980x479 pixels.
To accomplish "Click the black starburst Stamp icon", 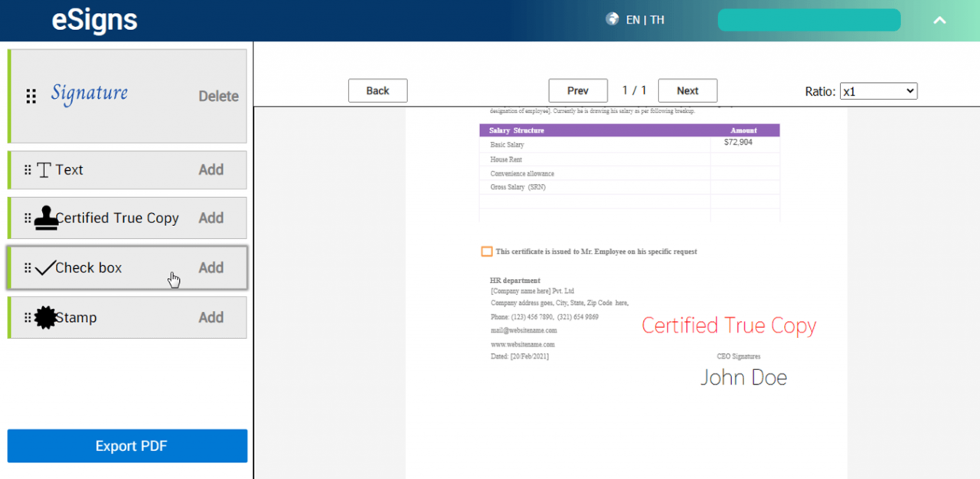I will [46, 317].
